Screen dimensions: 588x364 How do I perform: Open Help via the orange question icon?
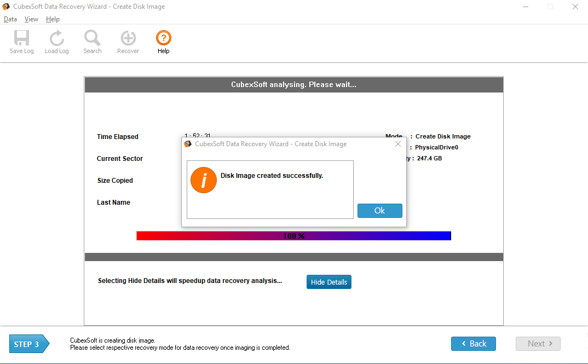click(x=163, y=39)
